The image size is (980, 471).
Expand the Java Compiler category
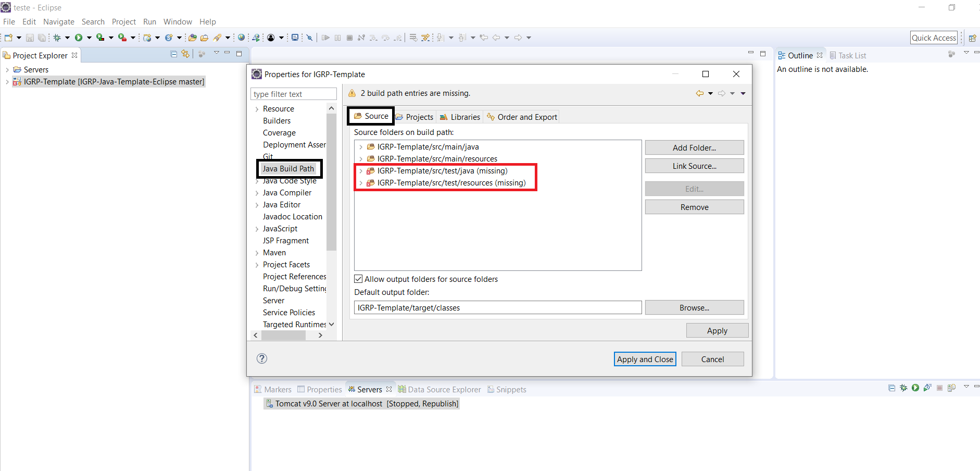coord(257,193)
